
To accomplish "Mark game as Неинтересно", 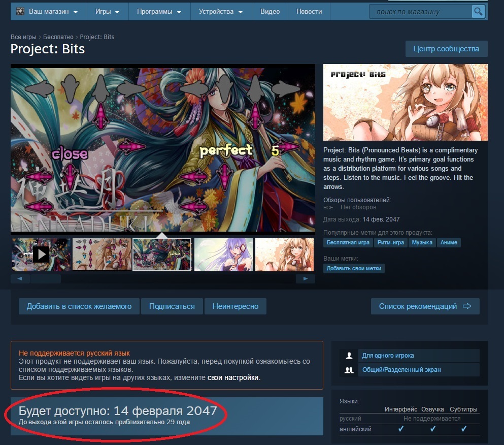I will click(235, 306).
